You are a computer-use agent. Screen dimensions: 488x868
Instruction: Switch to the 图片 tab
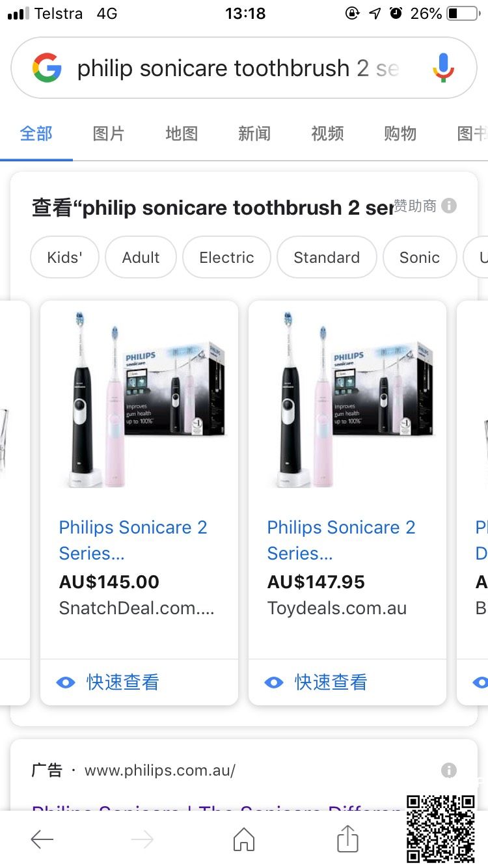(109, 134)
